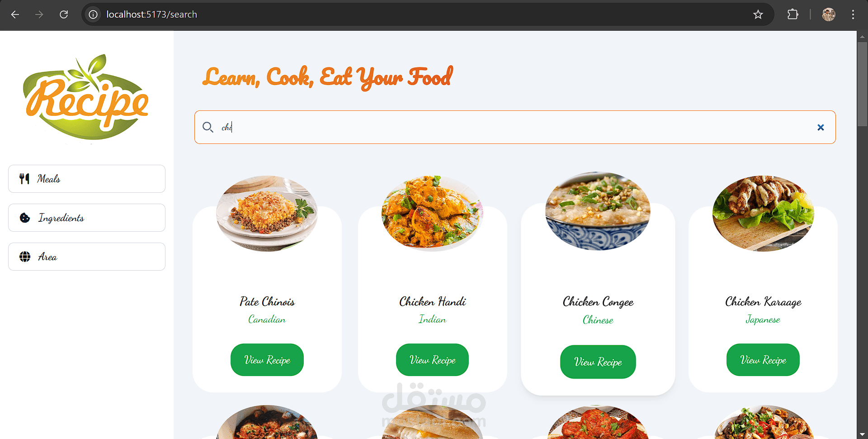Click the page vertical scrollbar thumb
Screen dimensions: 868x439
pos(862,85)
